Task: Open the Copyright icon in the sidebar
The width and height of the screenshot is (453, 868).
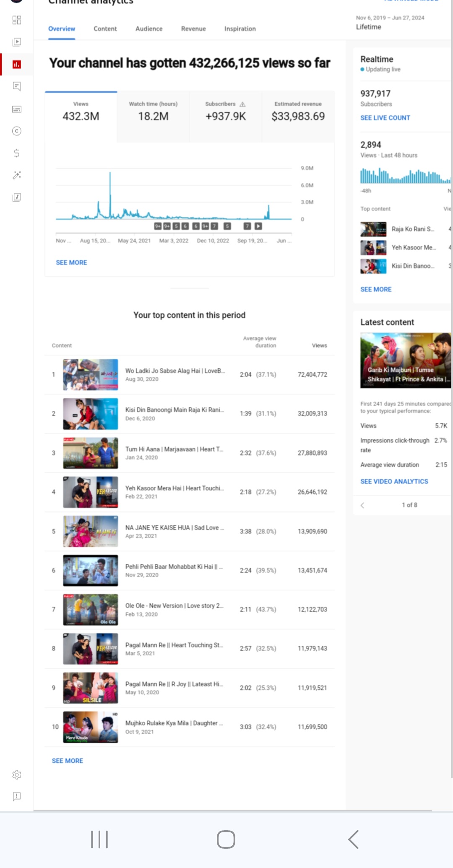Action: 17,131
